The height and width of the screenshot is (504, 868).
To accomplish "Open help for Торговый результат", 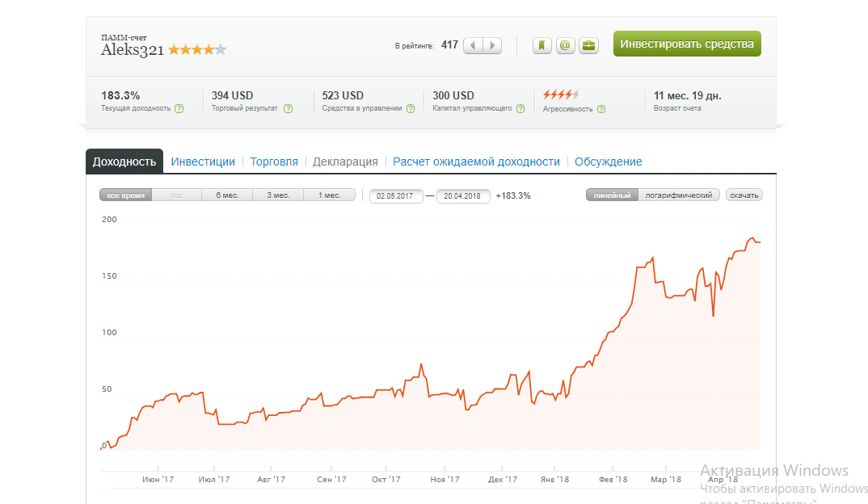I will tap(288, 108).
